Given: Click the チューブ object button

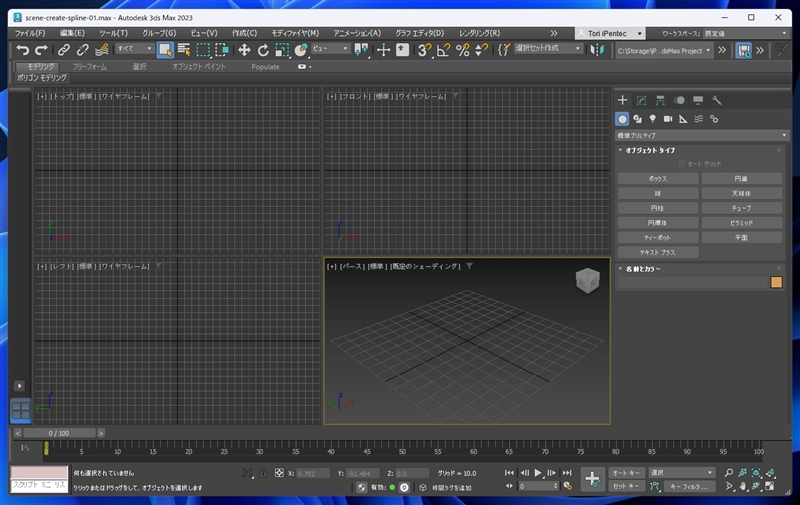Looking at the screenshot, I should coord(741,208).
